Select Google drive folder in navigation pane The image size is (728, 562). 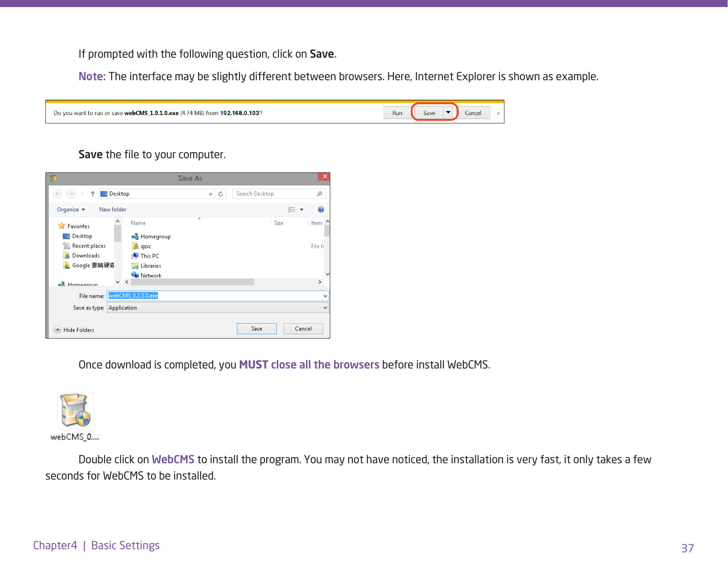tap(93, 265)
